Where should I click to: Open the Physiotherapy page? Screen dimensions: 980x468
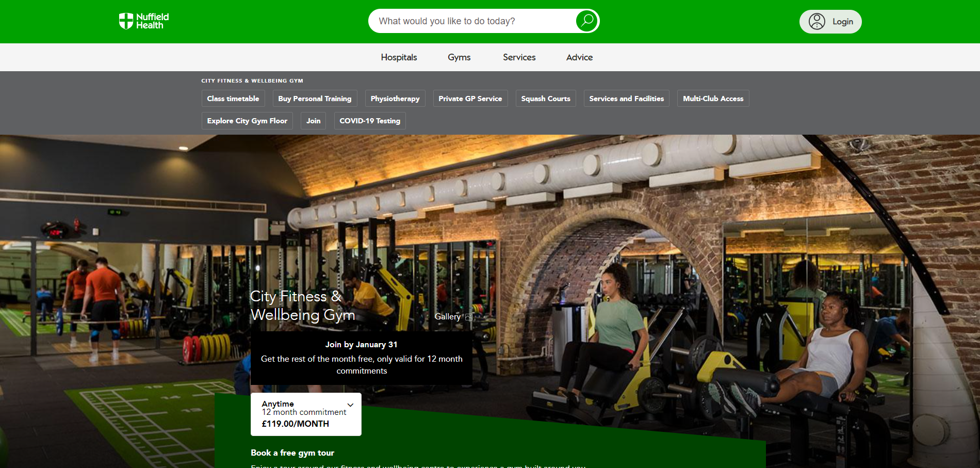click(x=395, y=98)
